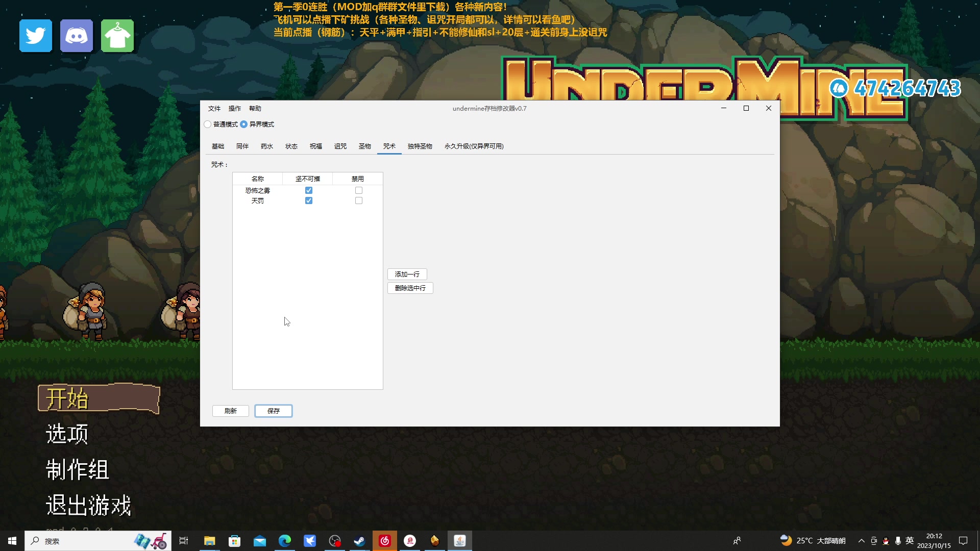Open NetEase Cloud Music on the taskbar
The height and width of the screenshot is (551, 980).
(x=384, y=541)
